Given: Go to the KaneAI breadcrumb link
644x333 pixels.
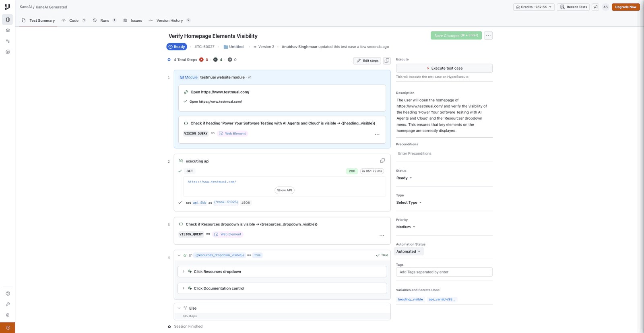Looking at the screenshot, I should point(26,7).
